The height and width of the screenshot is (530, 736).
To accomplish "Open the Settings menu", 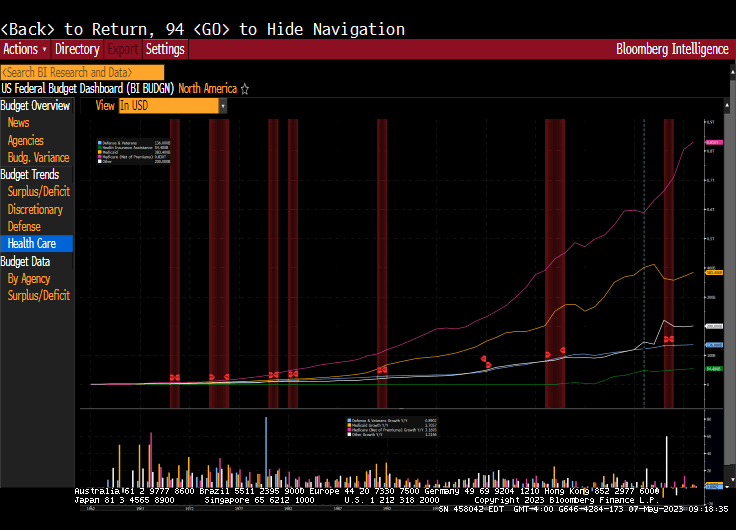I will coord(165,49).
